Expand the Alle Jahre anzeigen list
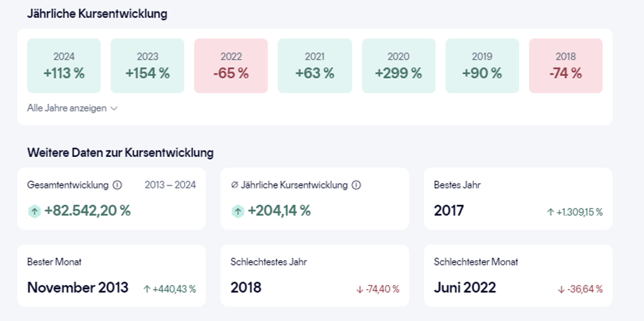This screenshot has height=321, width=644. [x=67, y=108]
